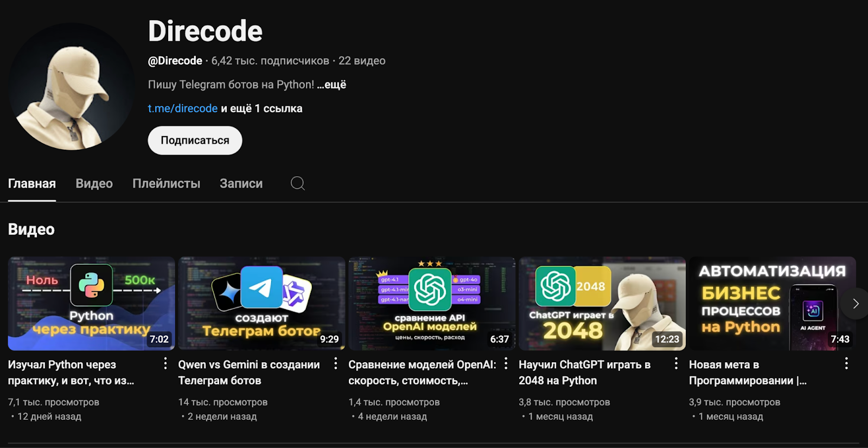The width and height of the screenshot is (868, 448).
Task: Click '3,9 тыс. просмотров' text
Action: click(x=735, y=402)
